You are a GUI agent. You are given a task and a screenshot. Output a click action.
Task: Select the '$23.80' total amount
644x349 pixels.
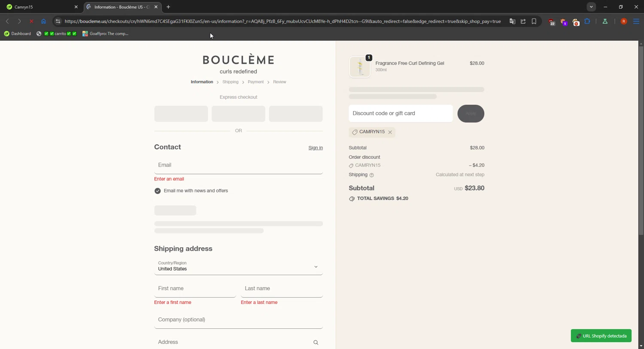coord(474,188)
